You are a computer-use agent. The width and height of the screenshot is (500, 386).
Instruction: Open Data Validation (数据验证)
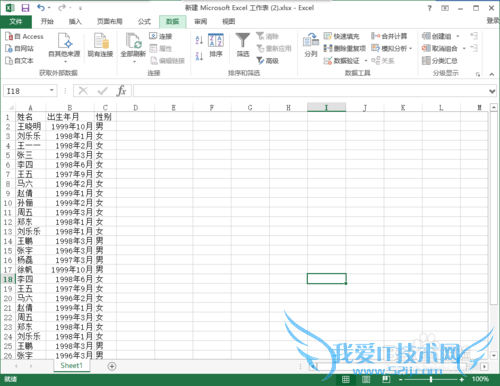pyautogui.click(x=342, y=61)
